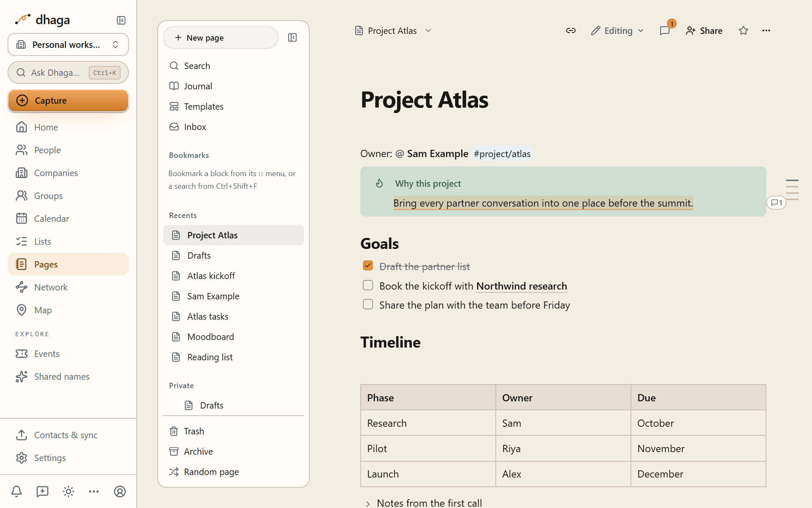Check Share the plan with the team

click(368, 304)
